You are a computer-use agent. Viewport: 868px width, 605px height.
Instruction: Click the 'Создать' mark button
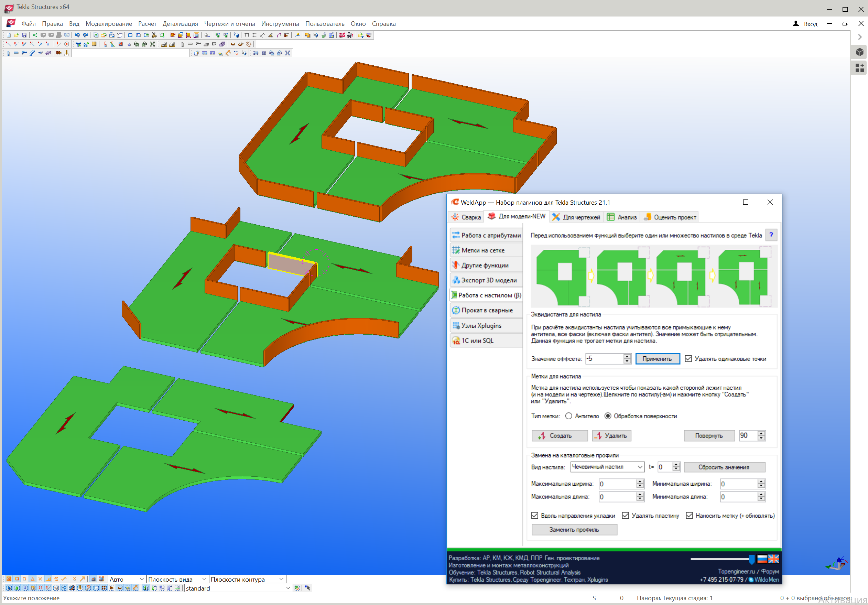[x=560, y=435]
